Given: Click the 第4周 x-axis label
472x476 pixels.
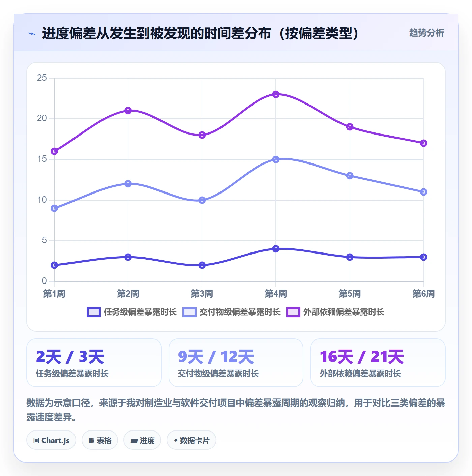Looking at the screenshot, I should coord(276,294).
